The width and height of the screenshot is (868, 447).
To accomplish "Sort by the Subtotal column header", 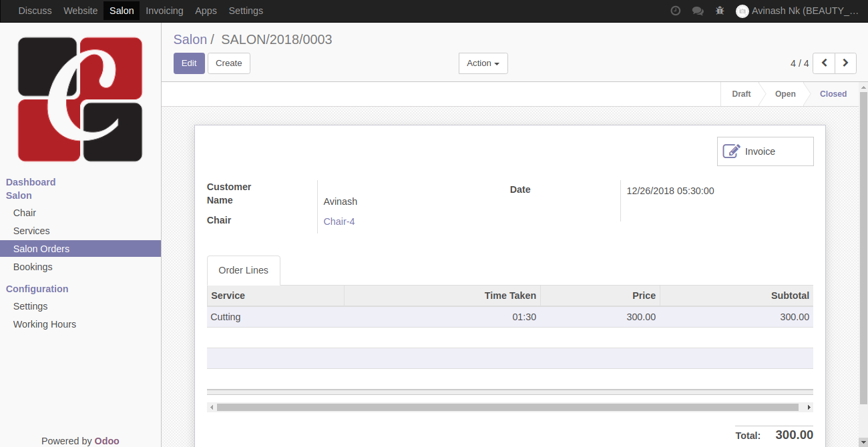I will tap(736, 296).
